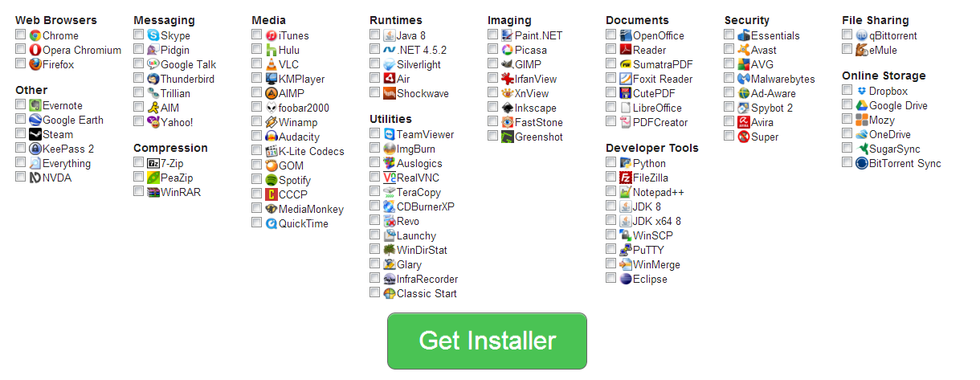
Task: Click the Google Talk label
Action: (189, 64)
